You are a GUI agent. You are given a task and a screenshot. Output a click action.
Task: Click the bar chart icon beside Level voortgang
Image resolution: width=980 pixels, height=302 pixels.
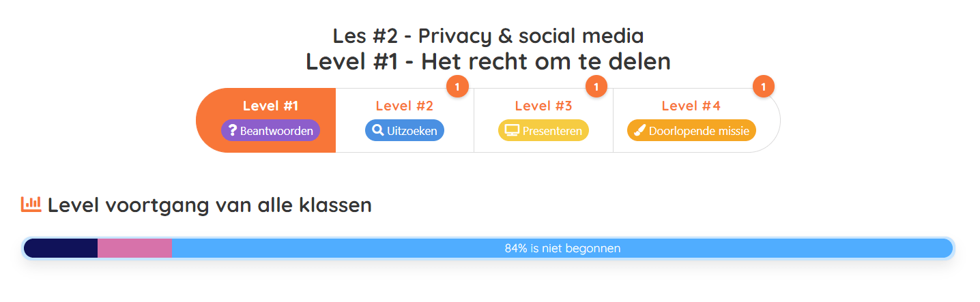tap(31, 204)
